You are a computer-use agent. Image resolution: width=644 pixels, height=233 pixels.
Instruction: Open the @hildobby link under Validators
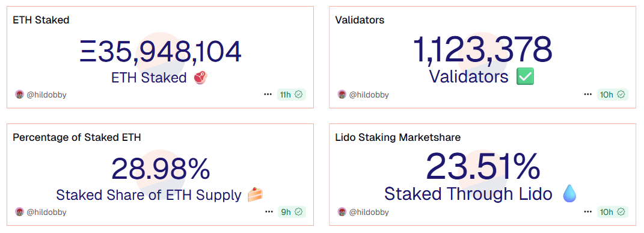pyautogui.click(x=369, y=95)
